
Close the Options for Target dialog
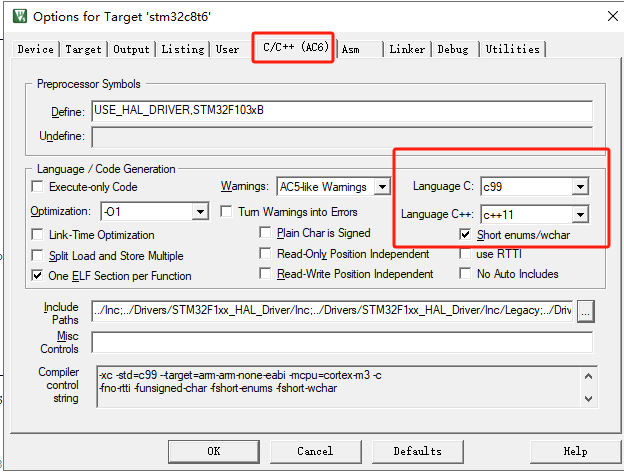[612, 16]
